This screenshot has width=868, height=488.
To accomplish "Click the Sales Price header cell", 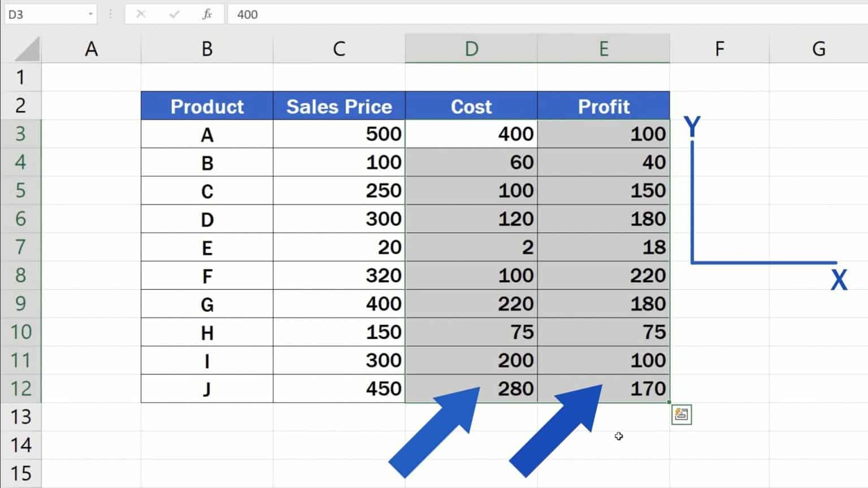I will click(339, 106).
